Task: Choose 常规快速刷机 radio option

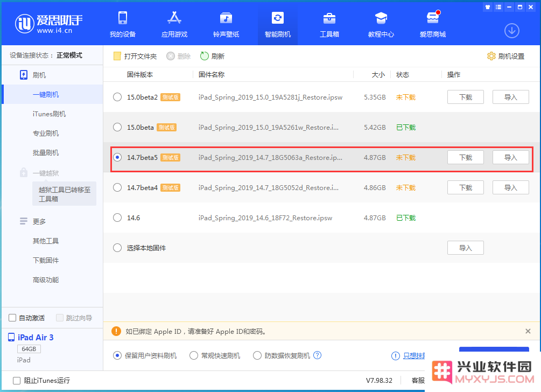Action: click(x=194, y=355)
